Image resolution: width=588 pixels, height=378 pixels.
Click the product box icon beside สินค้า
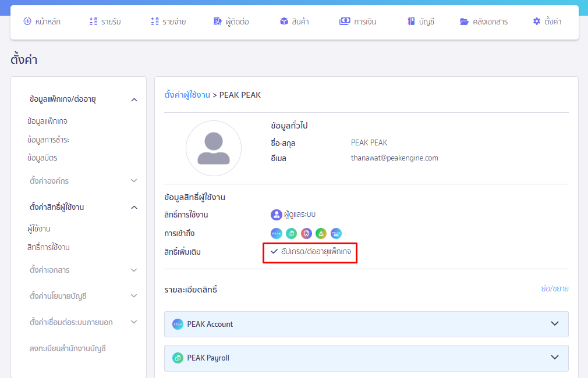[284, 22]
